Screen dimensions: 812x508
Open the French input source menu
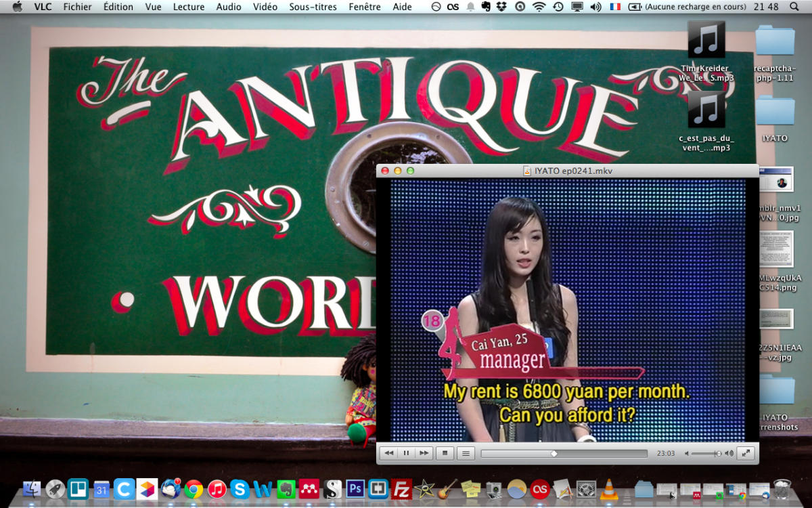[615, 7]
